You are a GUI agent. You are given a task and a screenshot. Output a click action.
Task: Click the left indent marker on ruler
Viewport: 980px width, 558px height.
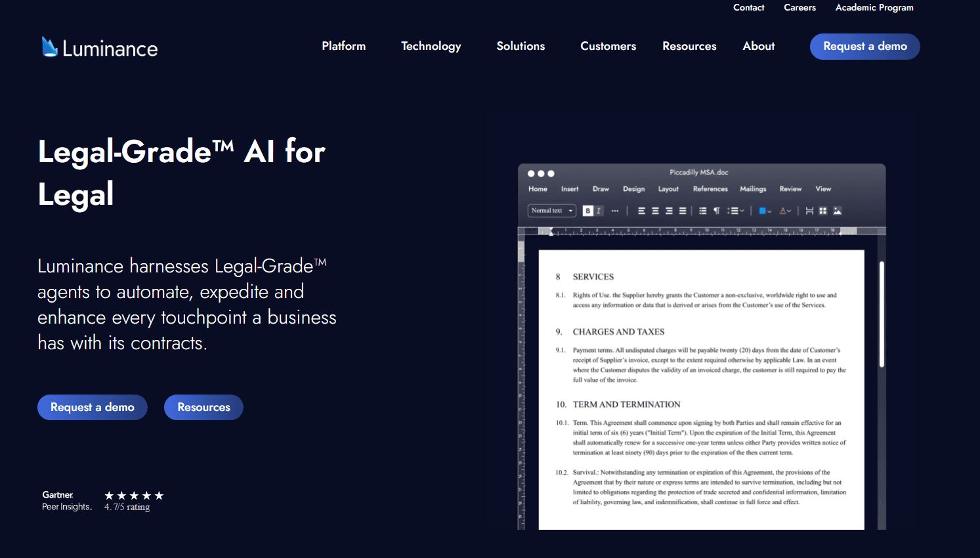tap(551, 231)
